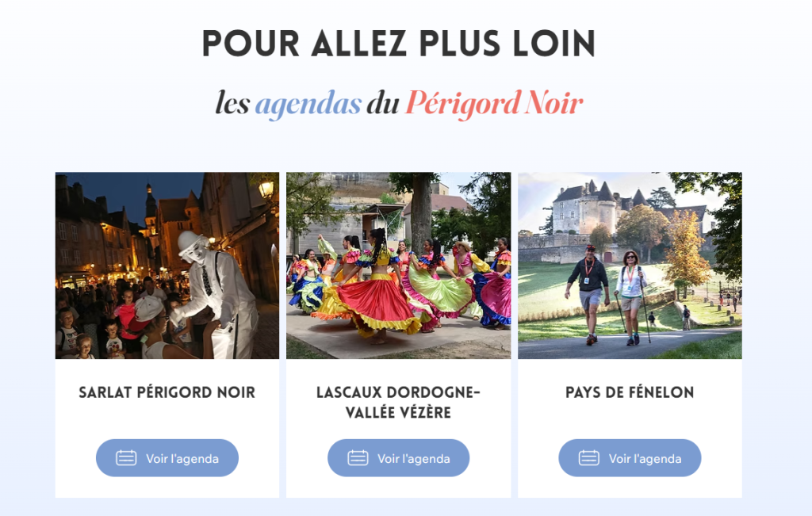Open Pays de Fénelon agenda button

[x=630, y=458]
